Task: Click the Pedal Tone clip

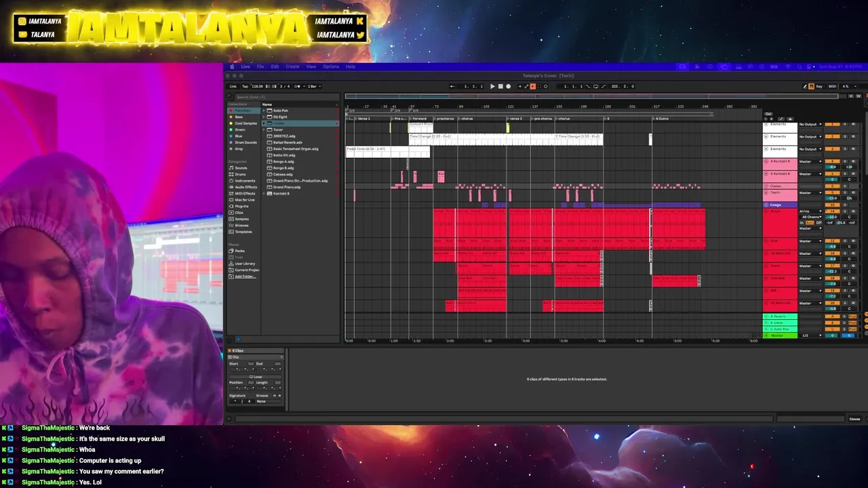Action: coord(387,152)
